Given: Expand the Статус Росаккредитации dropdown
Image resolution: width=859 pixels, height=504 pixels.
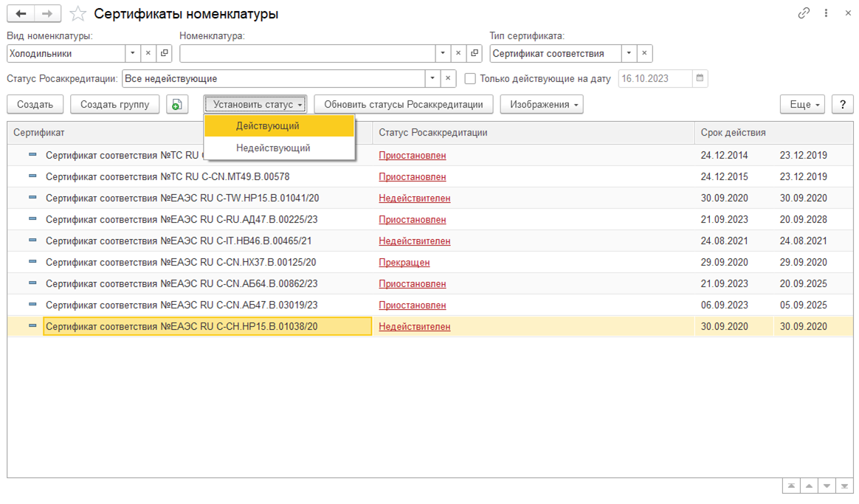Looking at the screenshot, I should (432, 78).
